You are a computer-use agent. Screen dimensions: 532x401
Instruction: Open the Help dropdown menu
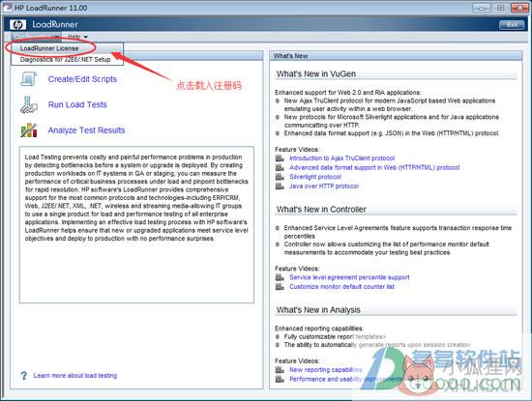coord(77,37)
